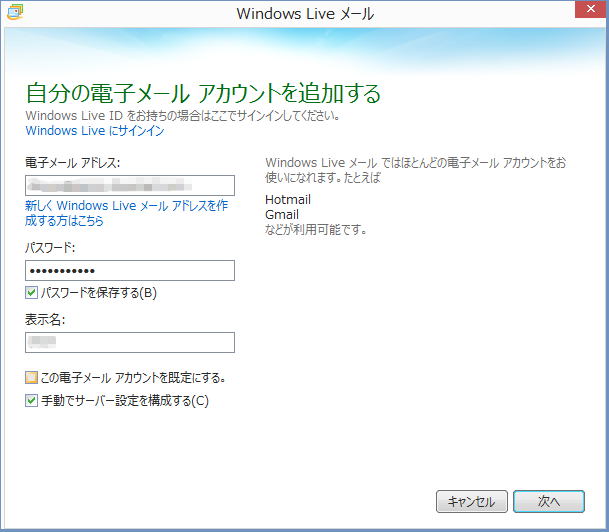Focus the パスワード input field
The image size is (609, 532).
click(x=130, y=271)
